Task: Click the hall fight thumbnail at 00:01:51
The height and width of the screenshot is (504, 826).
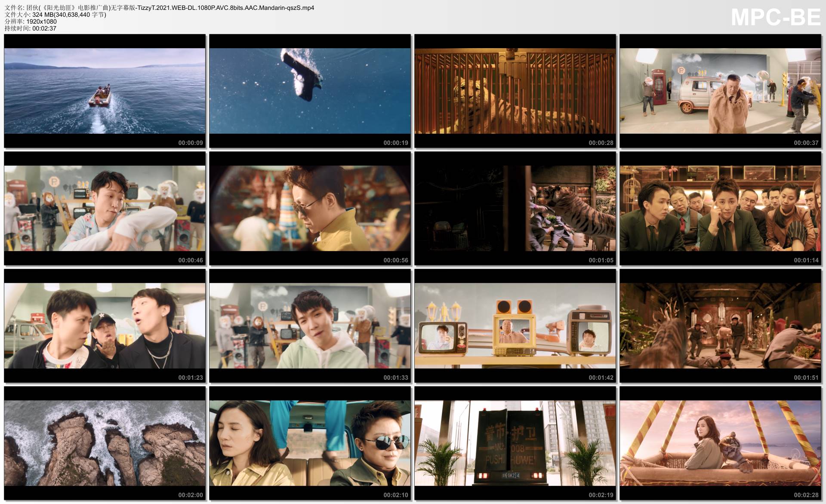Action: (720, 326)
